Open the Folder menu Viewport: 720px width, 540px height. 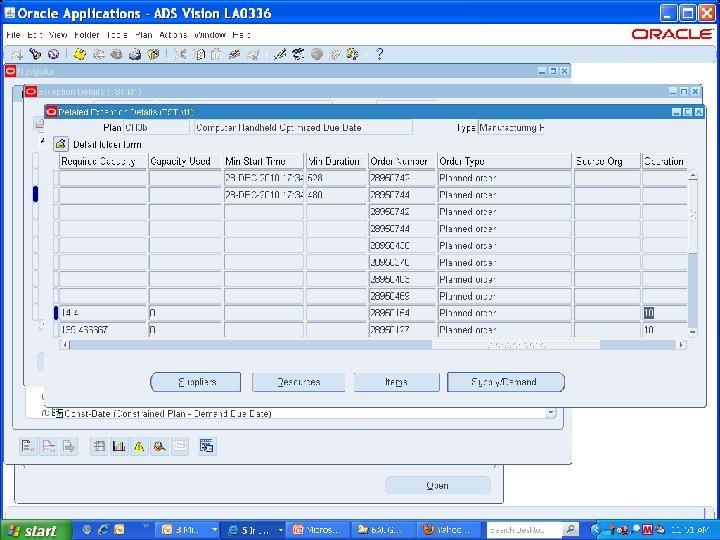pos(86,35)
